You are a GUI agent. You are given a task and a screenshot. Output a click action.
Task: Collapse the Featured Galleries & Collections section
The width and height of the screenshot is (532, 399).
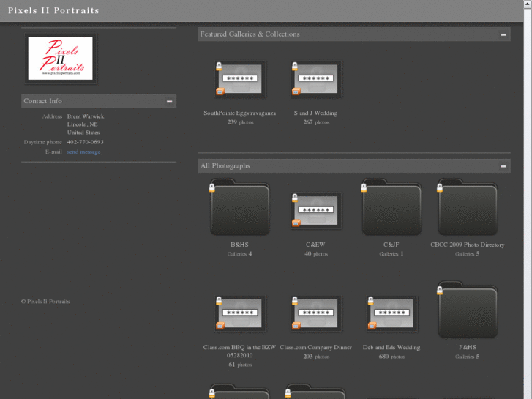point(503,34)
